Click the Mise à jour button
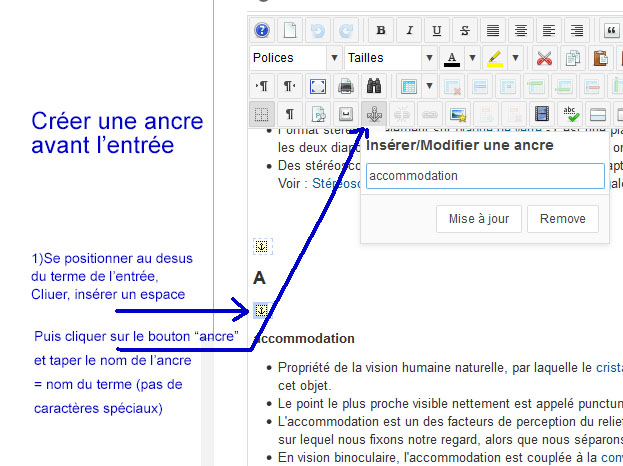 [x=476, y=219]
